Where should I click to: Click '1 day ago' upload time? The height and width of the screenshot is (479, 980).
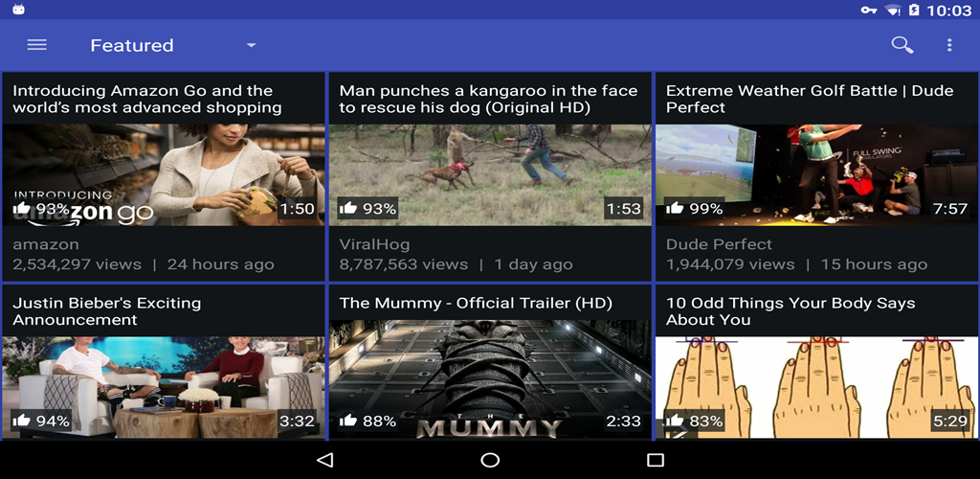[533, 264]
